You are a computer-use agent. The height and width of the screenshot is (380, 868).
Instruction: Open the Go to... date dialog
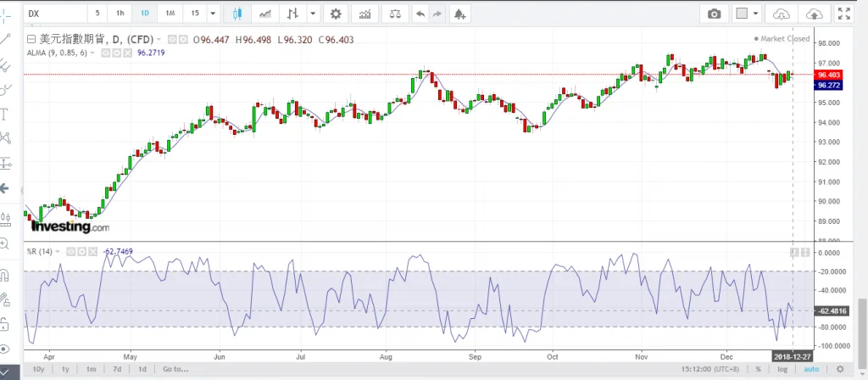[x=175, y=369]
